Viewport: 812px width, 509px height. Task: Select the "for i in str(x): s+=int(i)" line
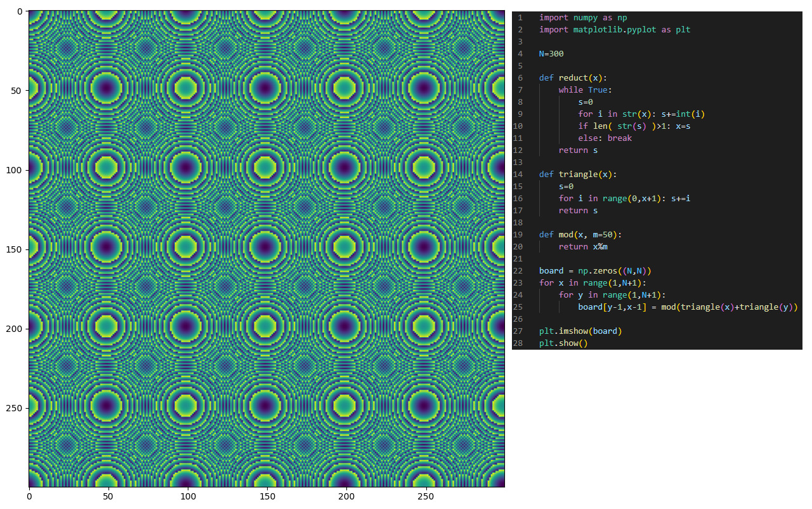(x=641, y=114)
